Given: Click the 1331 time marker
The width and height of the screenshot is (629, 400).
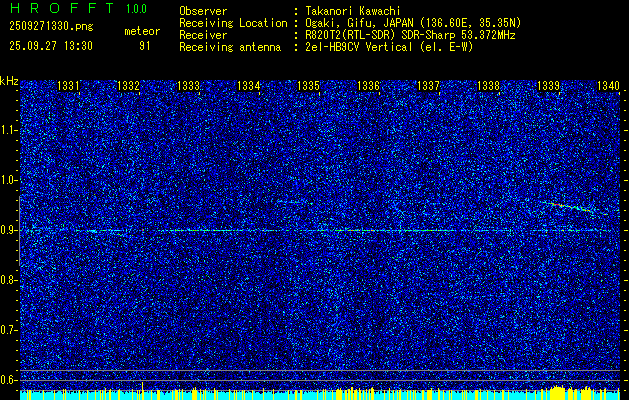Looking at the screenshot, I should click(68, 86).
